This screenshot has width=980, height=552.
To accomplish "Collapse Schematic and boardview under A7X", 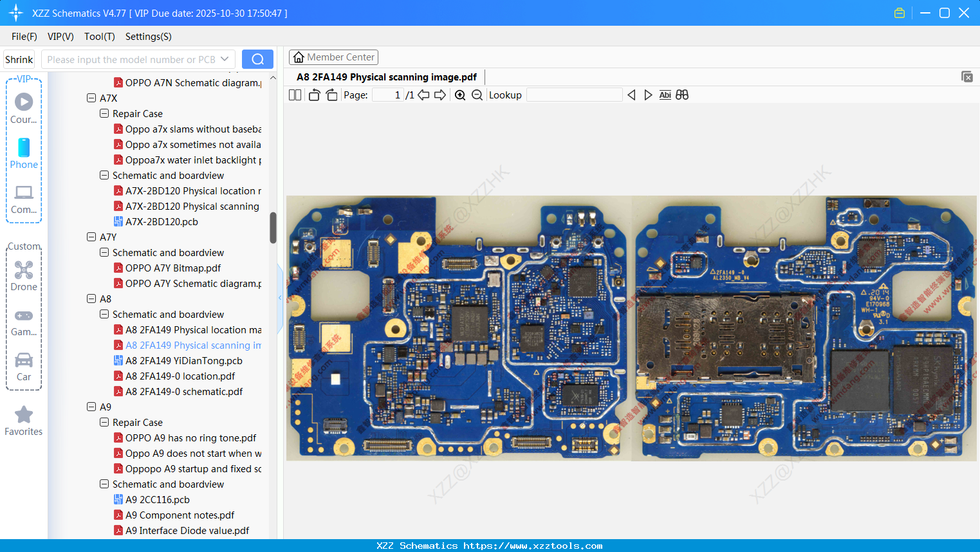I will (x=104, y=175).
